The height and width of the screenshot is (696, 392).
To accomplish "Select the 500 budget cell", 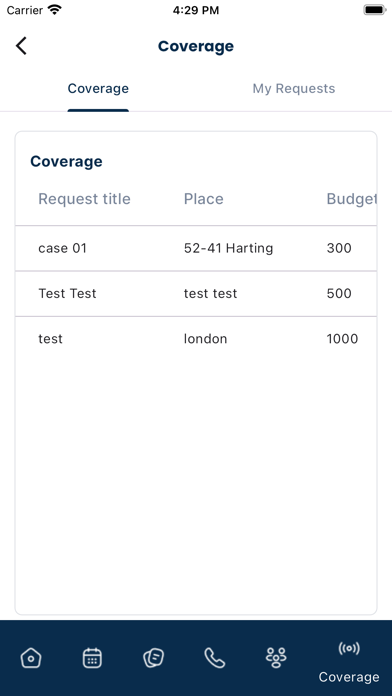I will pos(339,293).
